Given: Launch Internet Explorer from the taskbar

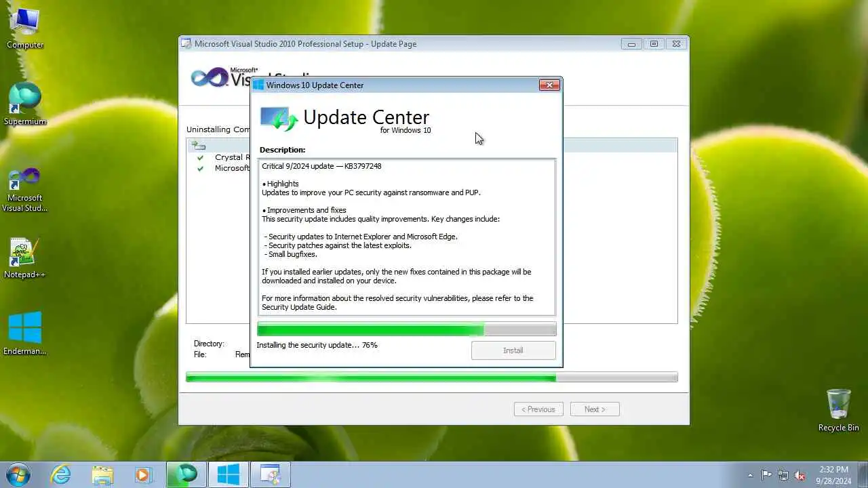Looking at the screenshot, I should tap(61, 474).
